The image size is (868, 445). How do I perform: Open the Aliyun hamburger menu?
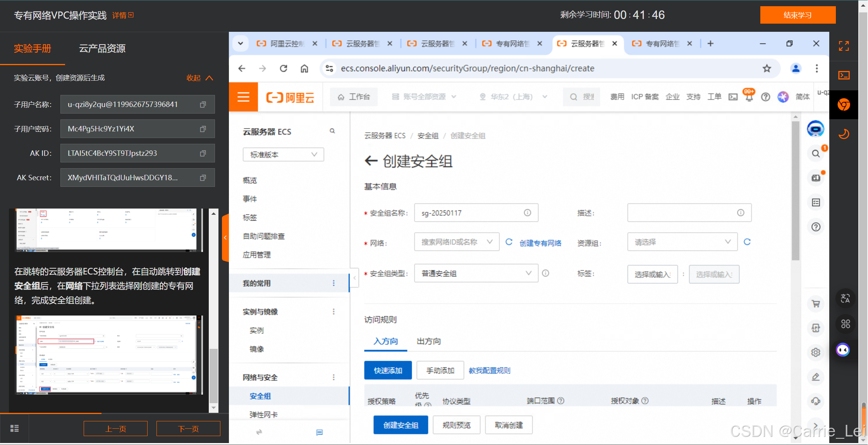[243, 97]
